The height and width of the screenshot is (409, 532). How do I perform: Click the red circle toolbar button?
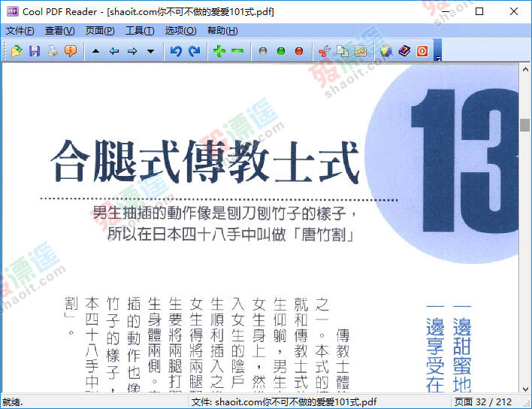299,51
